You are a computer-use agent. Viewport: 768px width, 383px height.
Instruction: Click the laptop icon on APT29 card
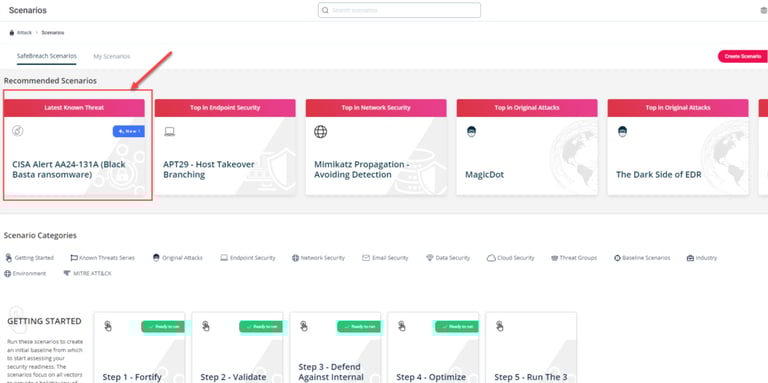169,131
